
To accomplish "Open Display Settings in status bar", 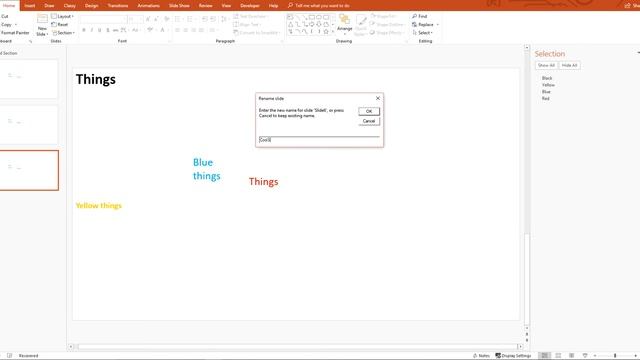I will click(x=513, y=356).
